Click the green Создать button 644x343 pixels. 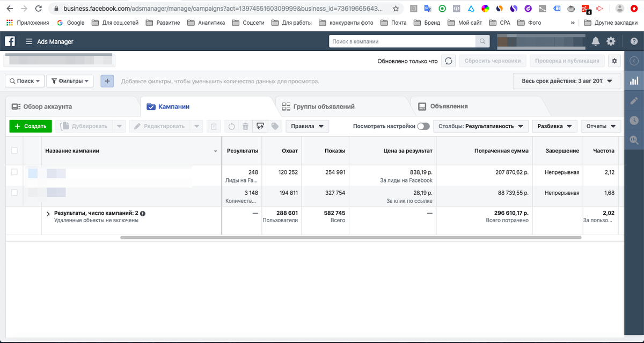pyautogui.click(x=31, y=126)
